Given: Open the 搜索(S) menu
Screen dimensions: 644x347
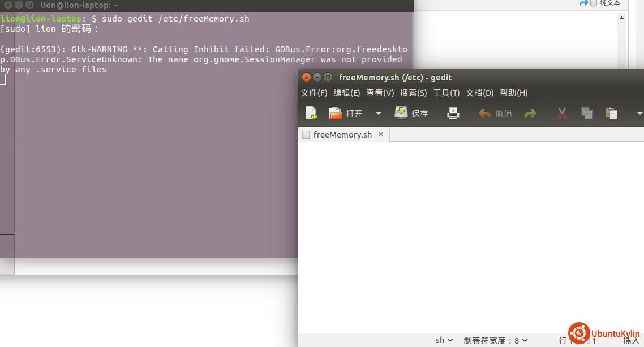Looking at the screenshot, I should coord(413,93).
